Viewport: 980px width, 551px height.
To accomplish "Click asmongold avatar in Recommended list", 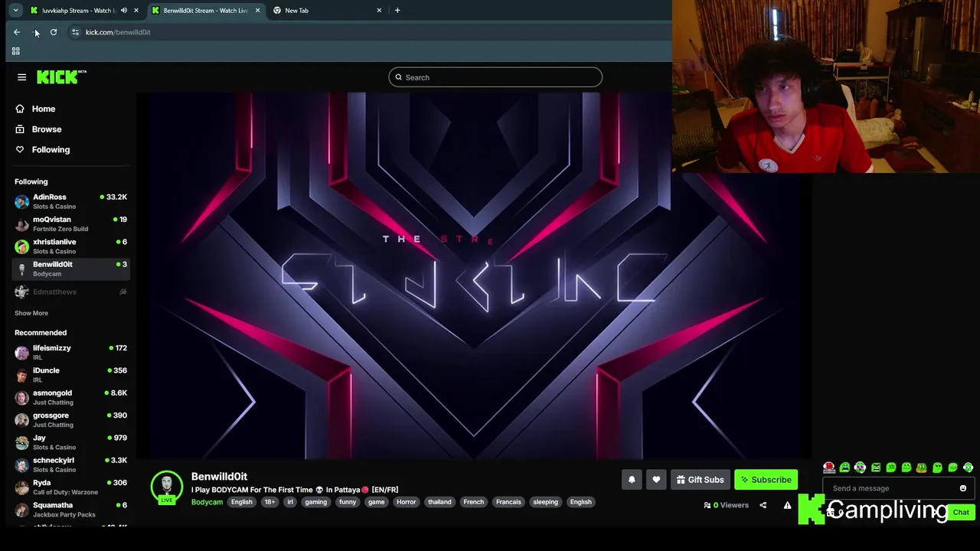I will coord(21,397).
